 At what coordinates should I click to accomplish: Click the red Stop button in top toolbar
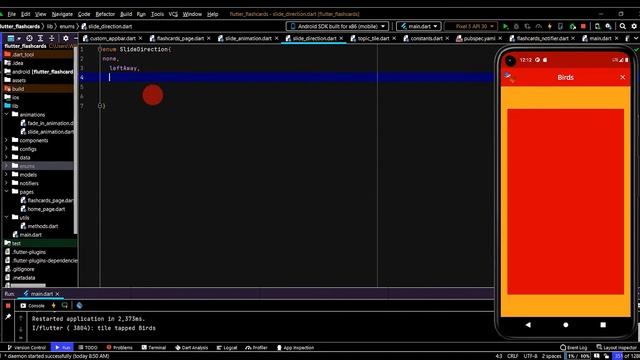(x=583, y=26)
